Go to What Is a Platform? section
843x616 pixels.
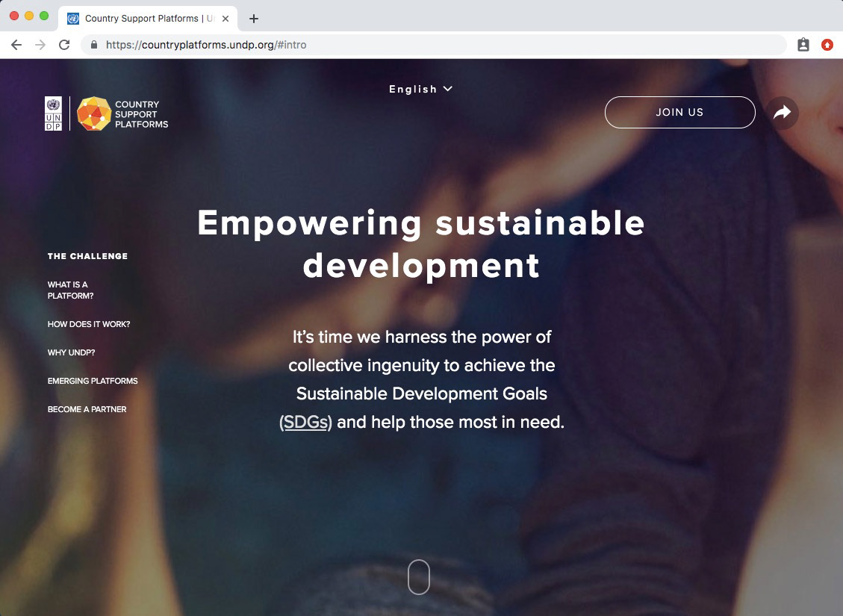70,290
